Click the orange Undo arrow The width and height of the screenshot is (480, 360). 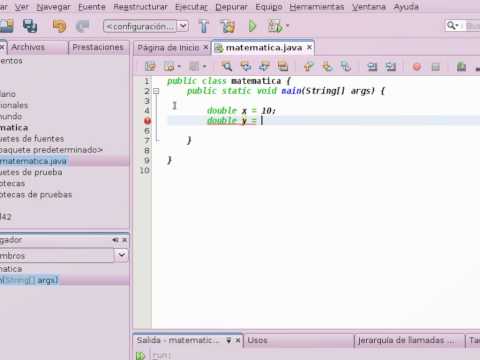(x=59, y=26)
